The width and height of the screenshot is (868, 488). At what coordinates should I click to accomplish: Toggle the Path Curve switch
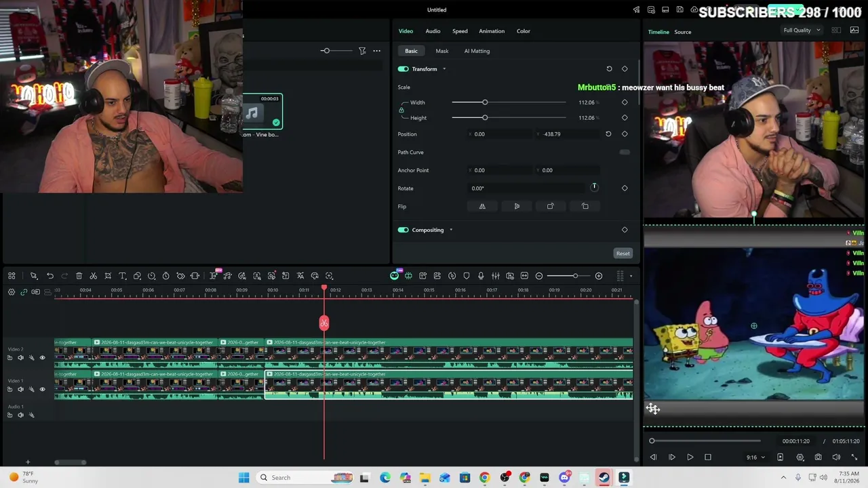(x=625, y=152)
